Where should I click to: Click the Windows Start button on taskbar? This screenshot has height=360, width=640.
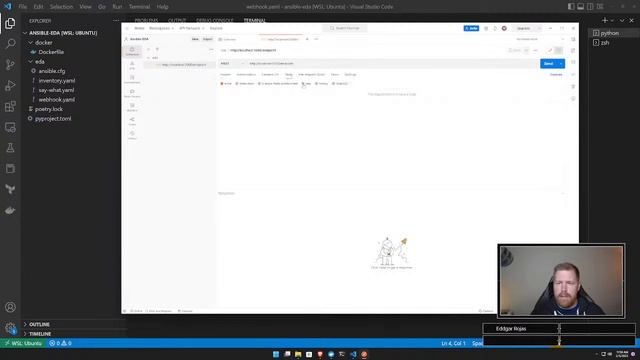coord(276,354)
